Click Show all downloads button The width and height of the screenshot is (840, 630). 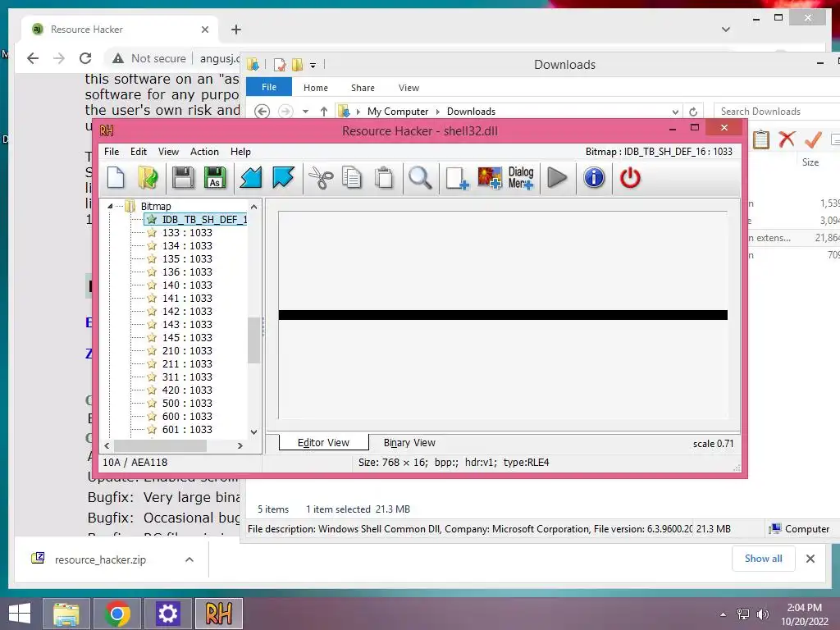[764, 559]
